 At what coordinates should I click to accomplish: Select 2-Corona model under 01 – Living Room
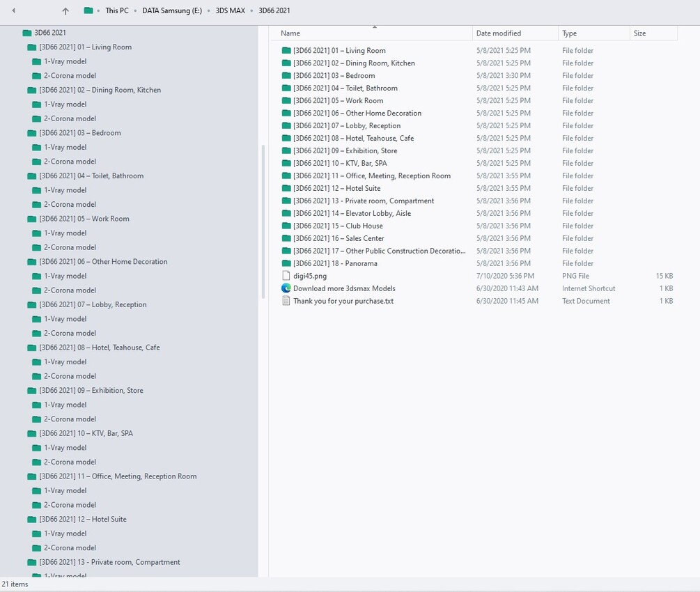tap(70, 75)
